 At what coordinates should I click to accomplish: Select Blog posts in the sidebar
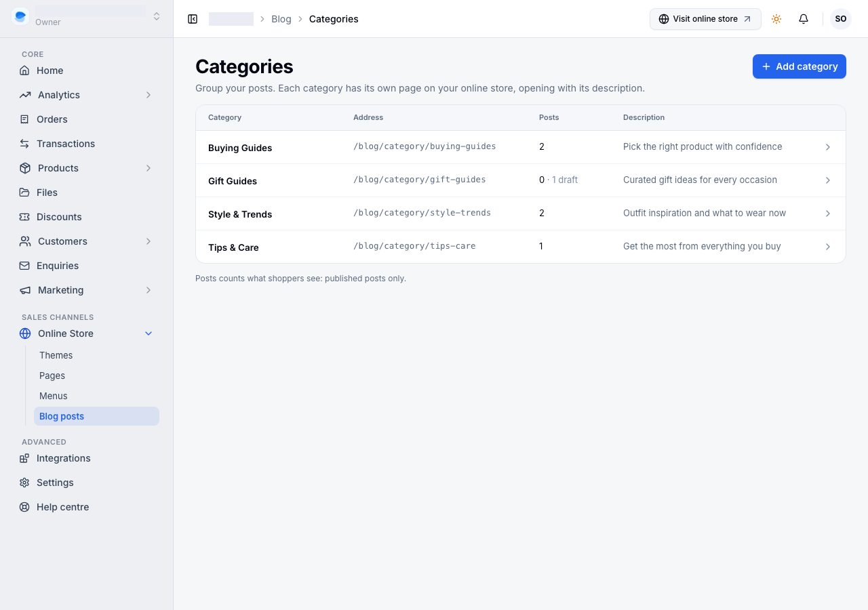click(x=96, y=416)
